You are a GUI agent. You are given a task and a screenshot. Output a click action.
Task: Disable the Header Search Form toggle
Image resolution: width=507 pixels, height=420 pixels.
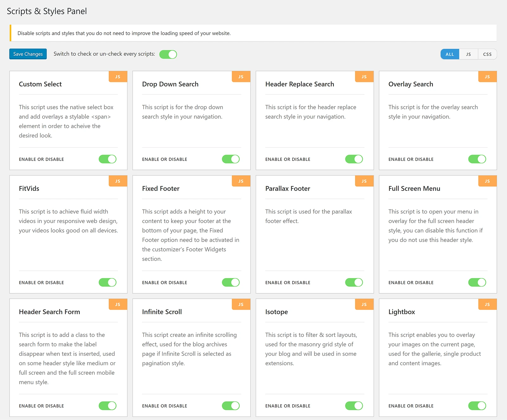pyautogui.click(x=107, y=405)
